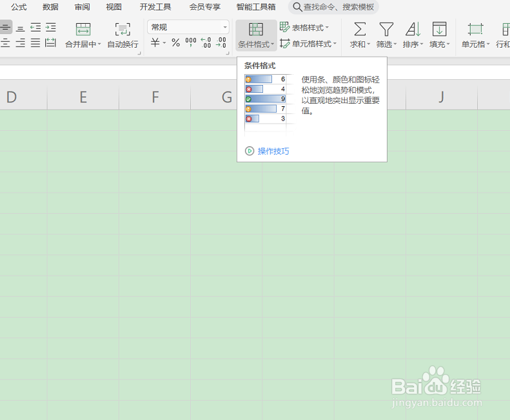The height and width of the screenshot is (420, 510).
Task: Expand the currency format dropdown arrow
Action: click(x=164, y=43)
